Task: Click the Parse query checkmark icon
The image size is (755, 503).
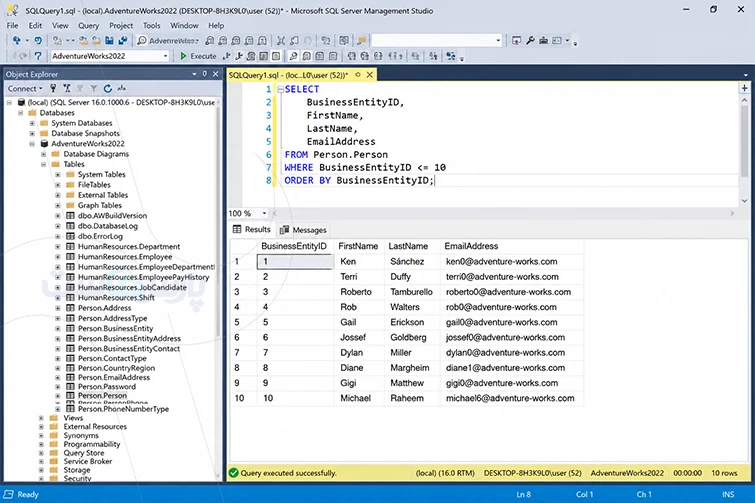Action: pyautogui.click(x=239, y=56)
